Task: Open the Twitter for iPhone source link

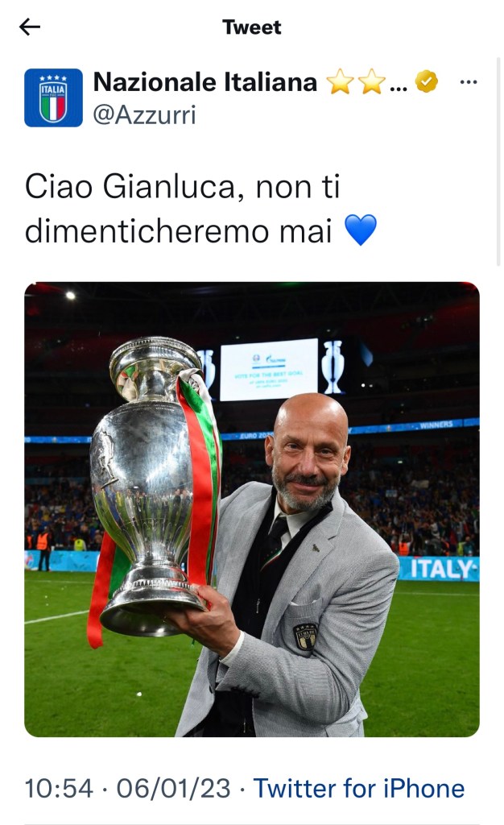Action: click(359, 788)
